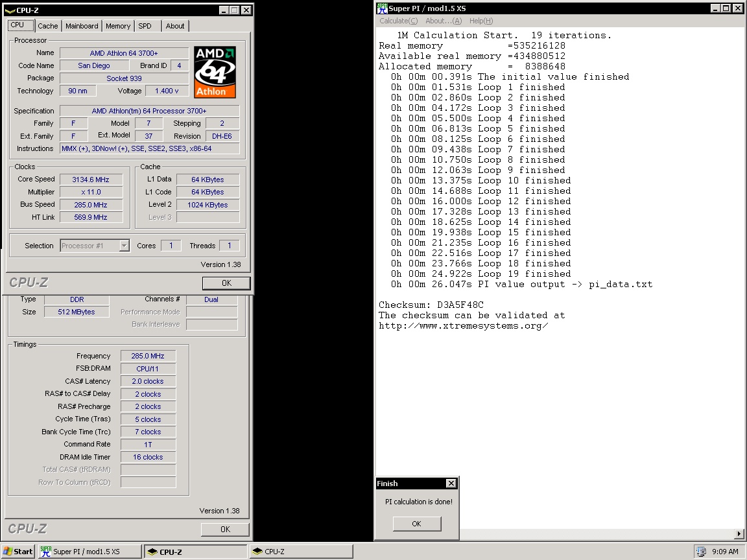Click the L1 Data 64 KBytes value
Screen dimensions: 747x560
(x=207, y=180)
